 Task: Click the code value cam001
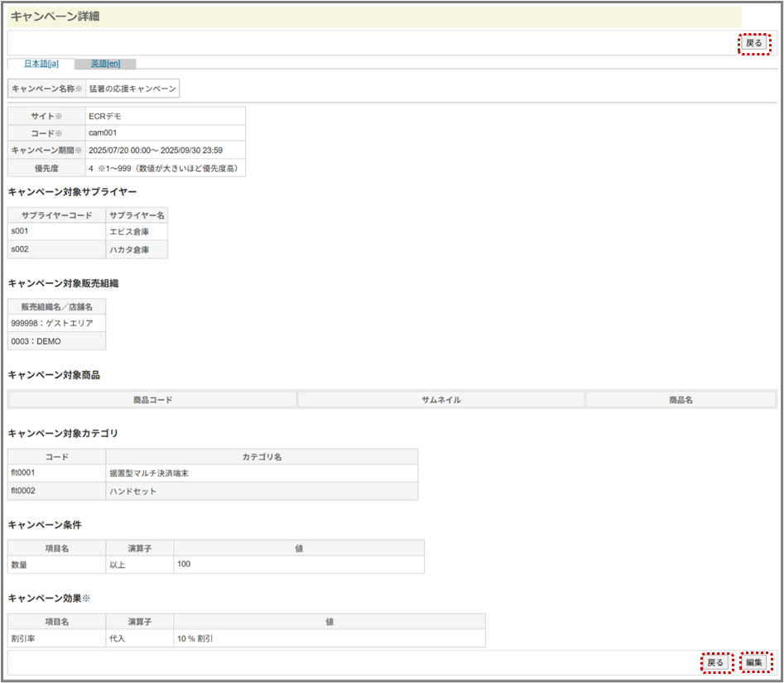(105, 133)
